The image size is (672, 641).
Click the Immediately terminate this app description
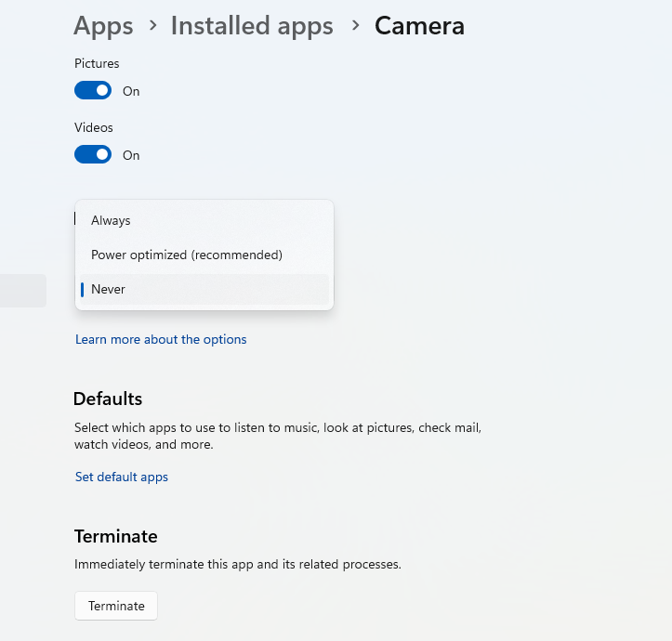(x=237, y=564)
